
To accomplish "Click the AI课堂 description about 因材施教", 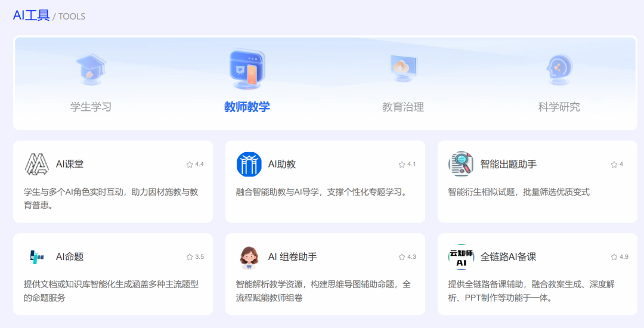I will pos(111,199).
